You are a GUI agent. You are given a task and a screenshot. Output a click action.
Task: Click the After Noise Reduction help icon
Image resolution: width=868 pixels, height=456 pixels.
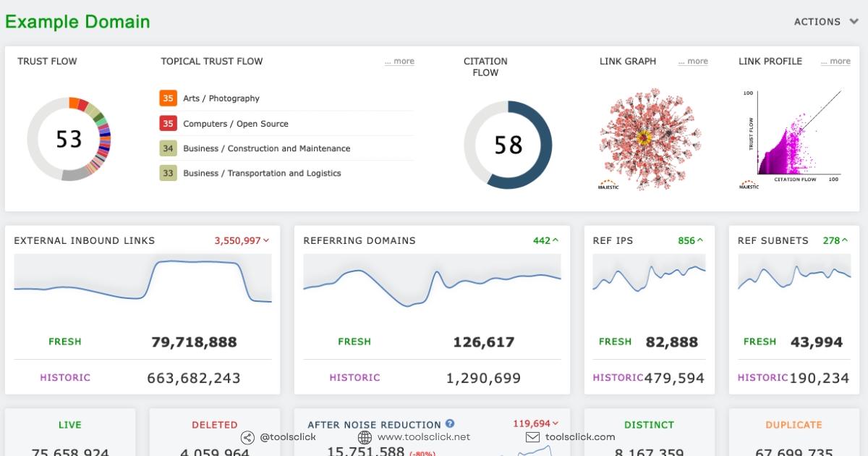click(x=450, y=424)
